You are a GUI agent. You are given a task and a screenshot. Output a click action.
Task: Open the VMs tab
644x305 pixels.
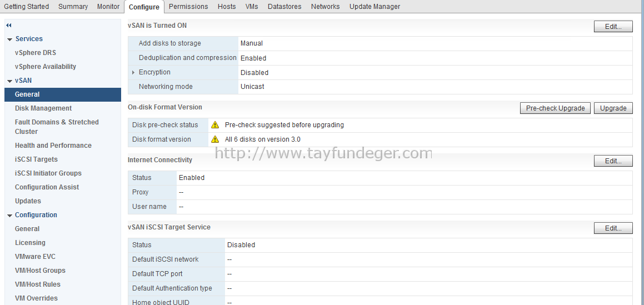coord(252,7)
